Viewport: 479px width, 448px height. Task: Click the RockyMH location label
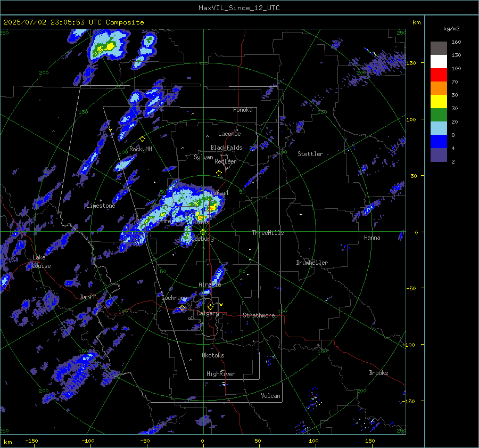141,149
